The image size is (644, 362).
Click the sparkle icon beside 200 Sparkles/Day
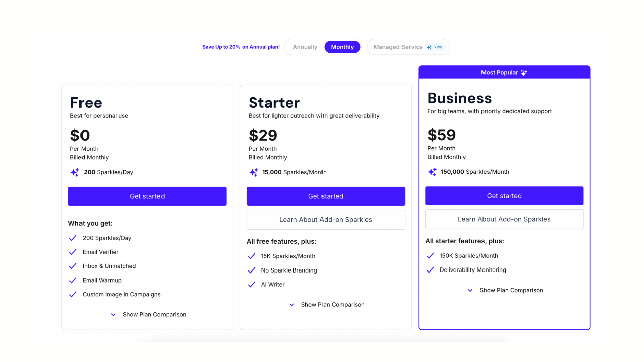click(75, 172)
